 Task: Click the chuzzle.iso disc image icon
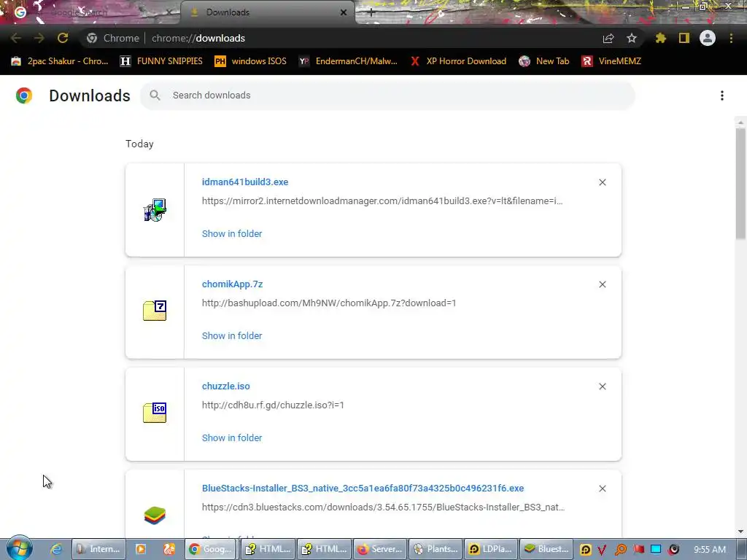coord(155,413)
